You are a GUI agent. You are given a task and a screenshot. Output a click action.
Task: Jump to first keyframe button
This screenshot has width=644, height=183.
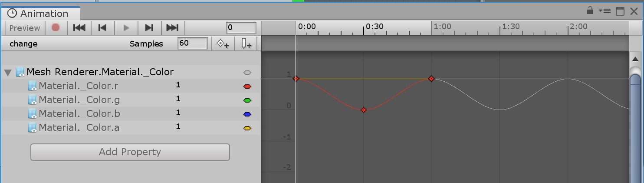coord(79,28)
